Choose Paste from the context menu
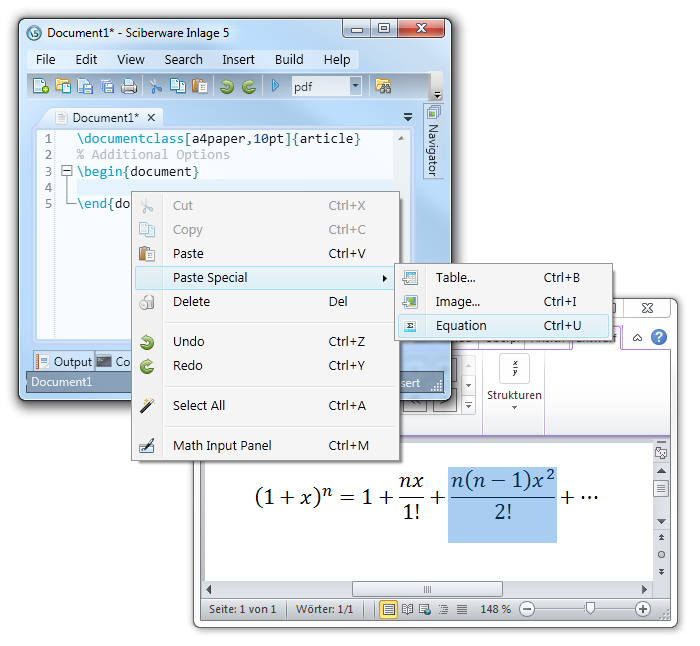The width and height of the screenshot is (700, 646). pyautogui.click(x=265, y=254)
